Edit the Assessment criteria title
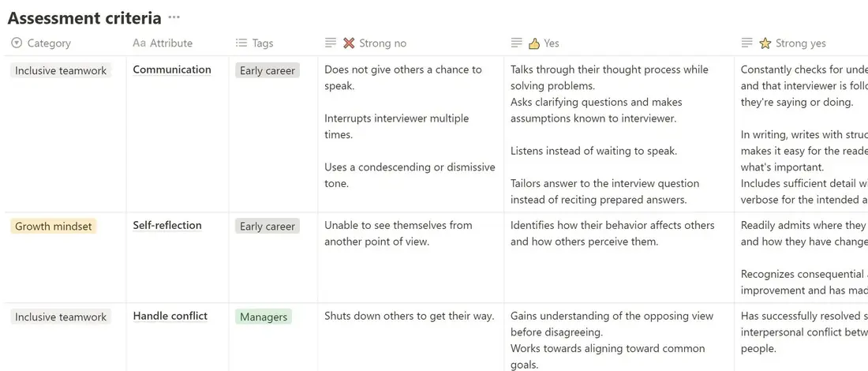 click(x=84, y=17)
